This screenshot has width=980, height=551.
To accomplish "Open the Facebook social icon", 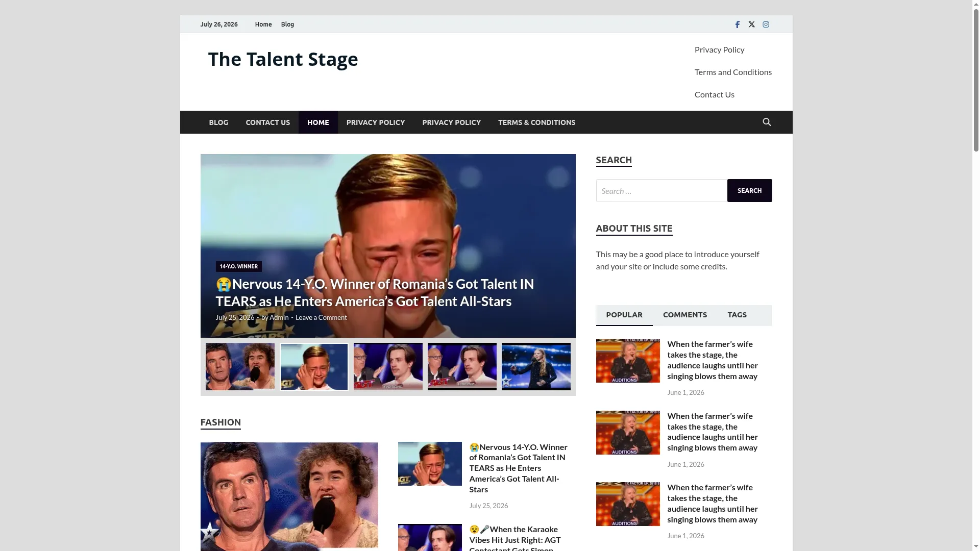I will [737, 24].
